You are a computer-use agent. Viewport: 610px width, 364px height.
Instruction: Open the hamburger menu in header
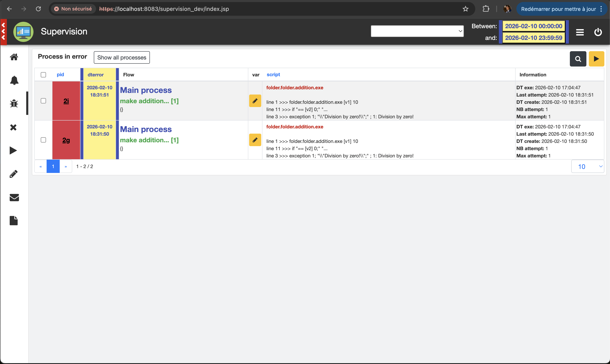(580, 32)
